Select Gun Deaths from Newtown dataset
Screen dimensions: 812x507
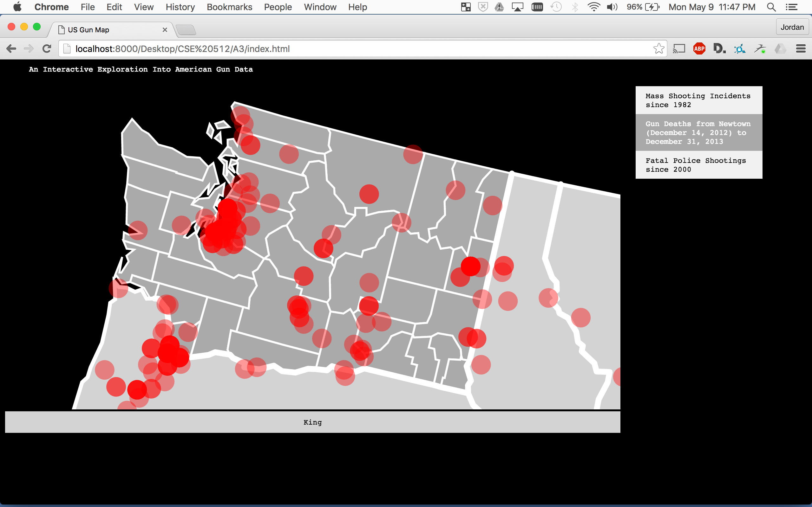click(698, 132)
